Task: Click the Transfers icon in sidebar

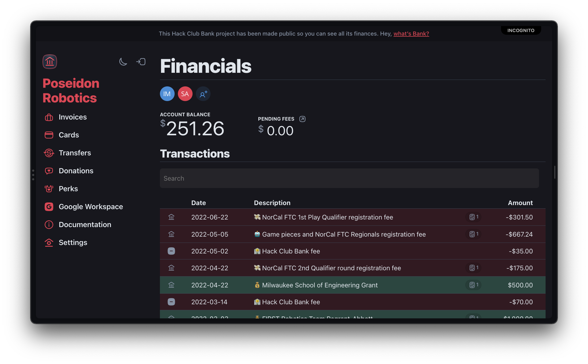Action: [49, 153]
